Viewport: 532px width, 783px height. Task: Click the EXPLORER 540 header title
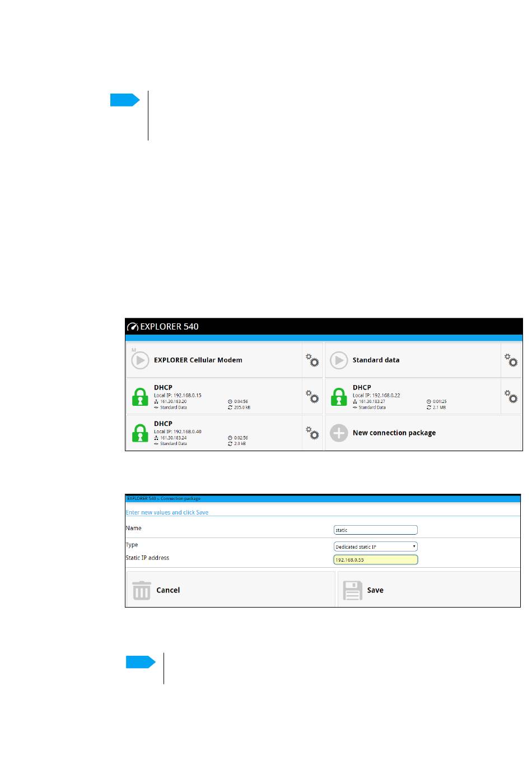[x=169, y=327]
